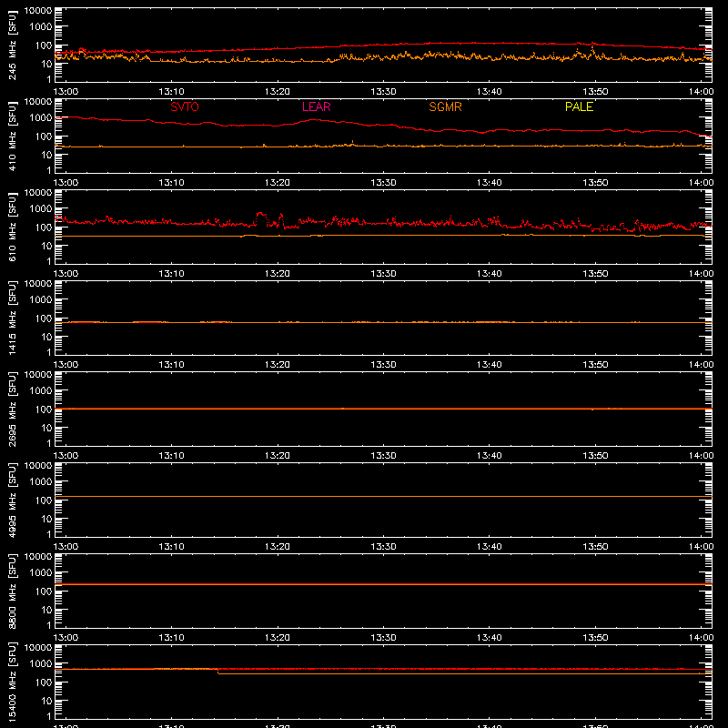Click the 15400 MHz [SFU] axis label
Image resolution: width=728 pixels, height=728 pixels.
[12, 682]
